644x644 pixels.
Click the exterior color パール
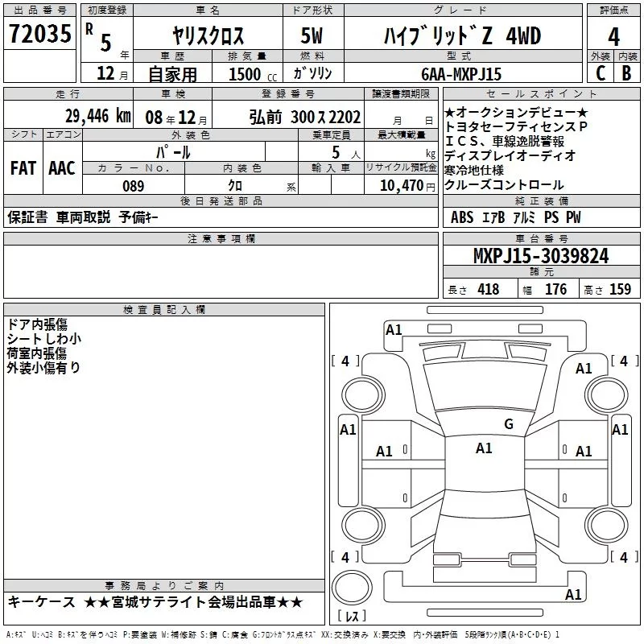click(x=173, y=153)
